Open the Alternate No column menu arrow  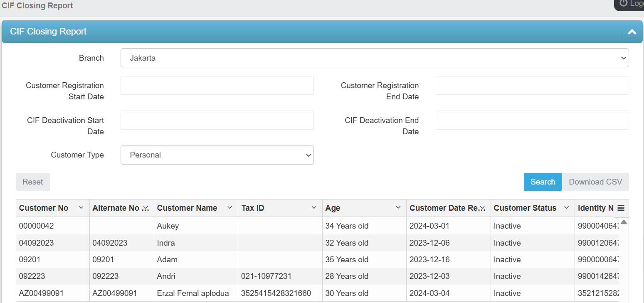coord(146,208)
